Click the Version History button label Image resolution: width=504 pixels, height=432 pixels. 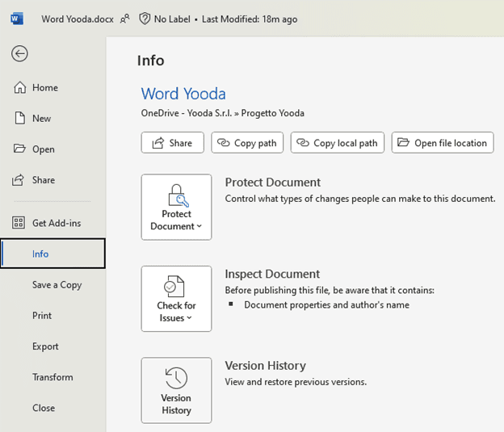coord(176,404)
